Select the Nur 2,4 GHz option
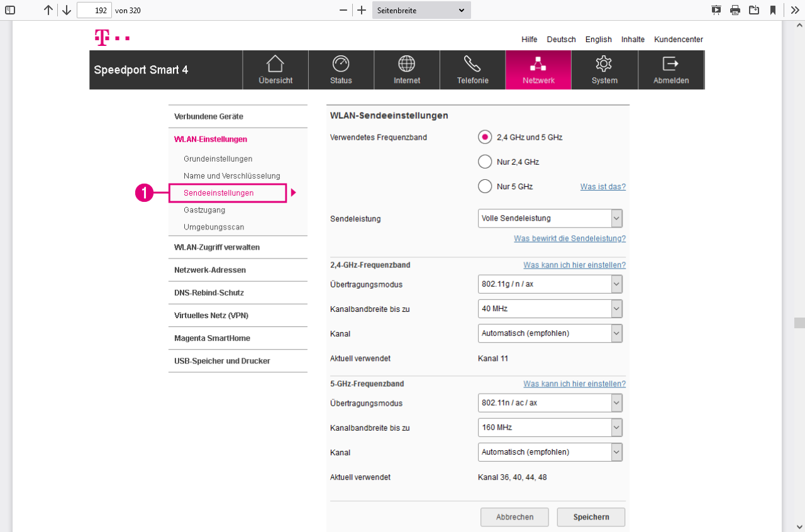805x532 pixels. click(x=484, y=162)
